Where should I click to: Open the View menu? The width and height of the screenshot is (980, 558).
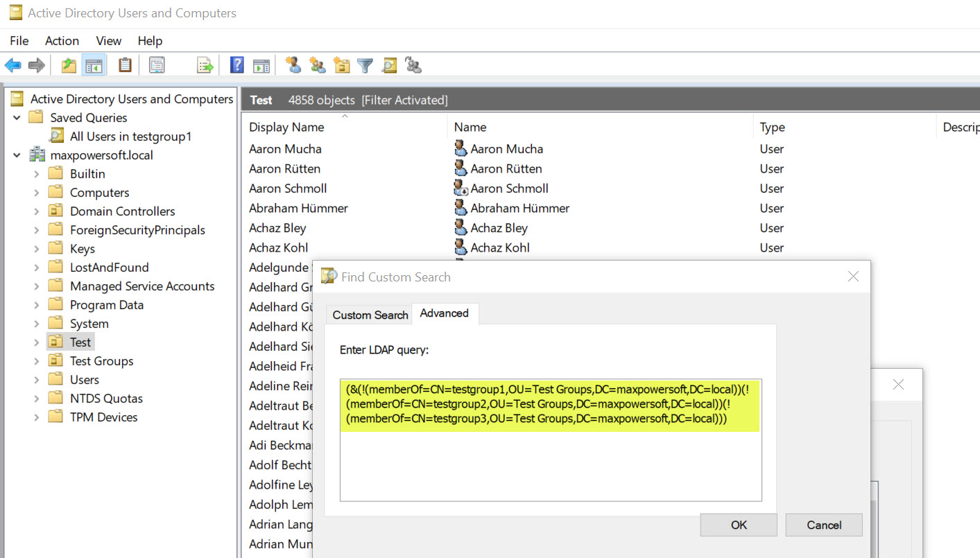(x=109, y=41)
